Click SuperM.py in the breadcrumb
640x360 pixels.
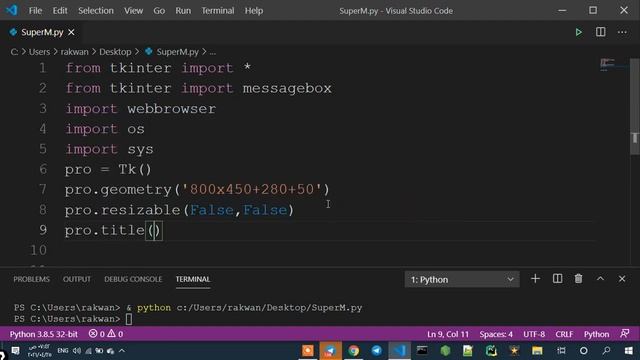tap(178, 52)
